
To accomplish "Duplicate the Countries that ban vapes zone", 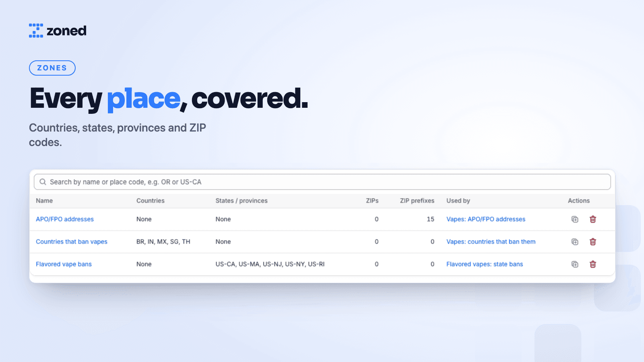I will click(575, 242).
